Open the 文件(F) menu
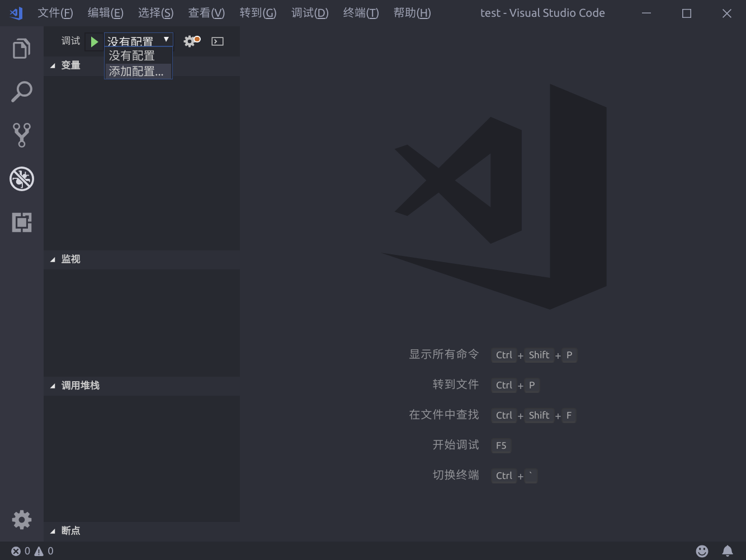The image size is (746, 560). pyautogui.click(x=55, y=13)
